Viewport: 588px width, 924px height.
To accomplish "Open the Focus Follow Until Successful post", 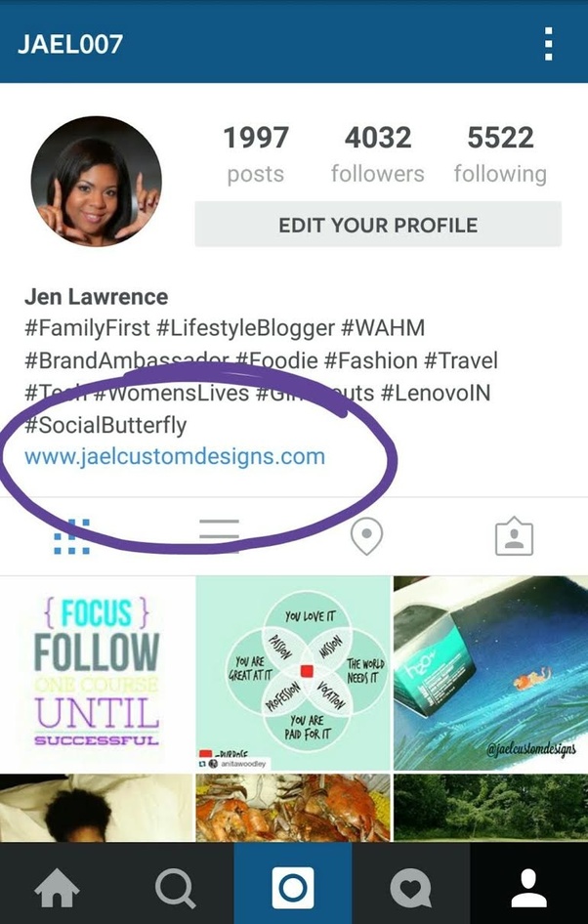I will pos(97,673).
